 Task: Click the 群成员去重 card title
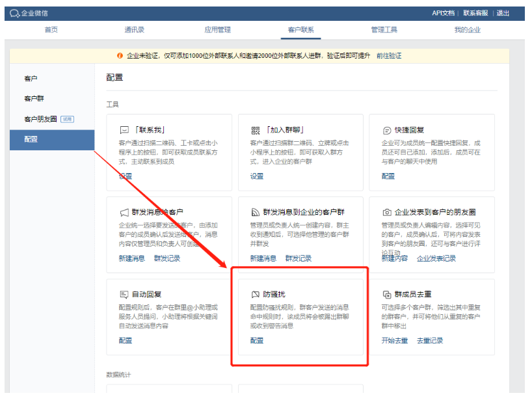413,295
